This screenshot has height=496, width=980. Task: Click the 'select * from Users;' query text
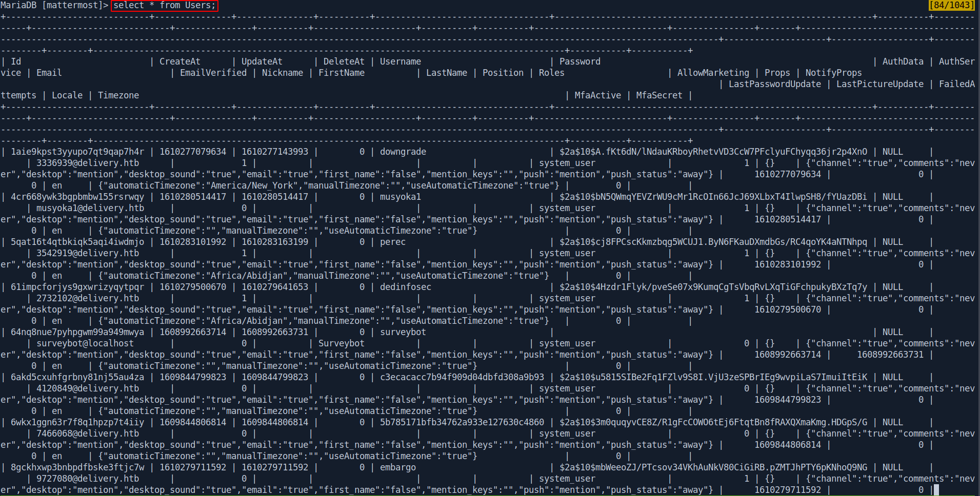tap(165, 6)
